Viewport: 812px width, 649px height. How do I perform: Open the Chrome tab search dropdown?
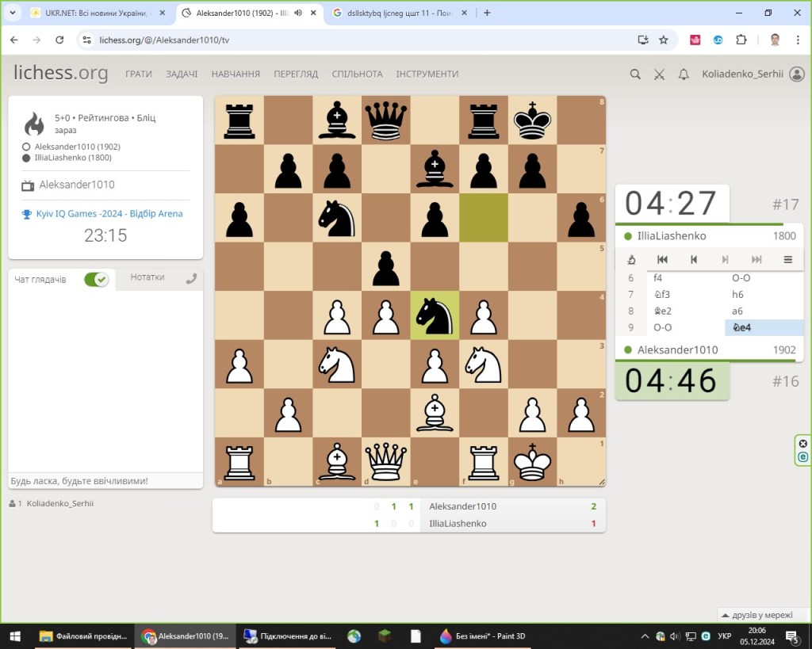coord(13,13)
